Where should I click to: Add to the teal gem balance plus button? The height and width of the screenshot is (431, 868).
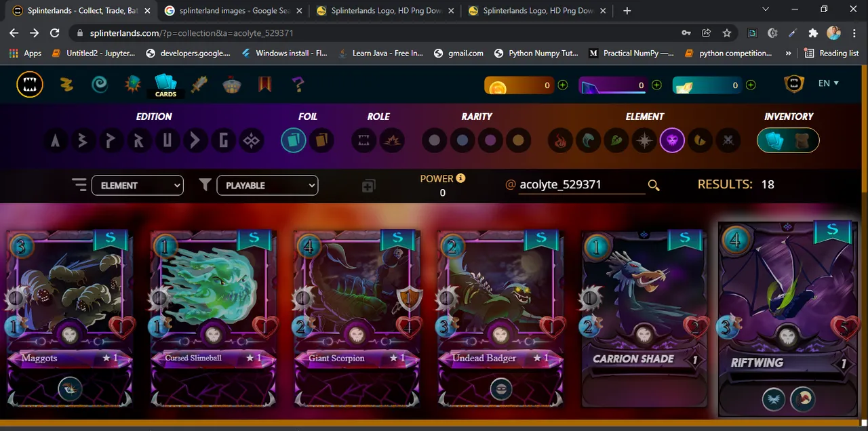751,85
